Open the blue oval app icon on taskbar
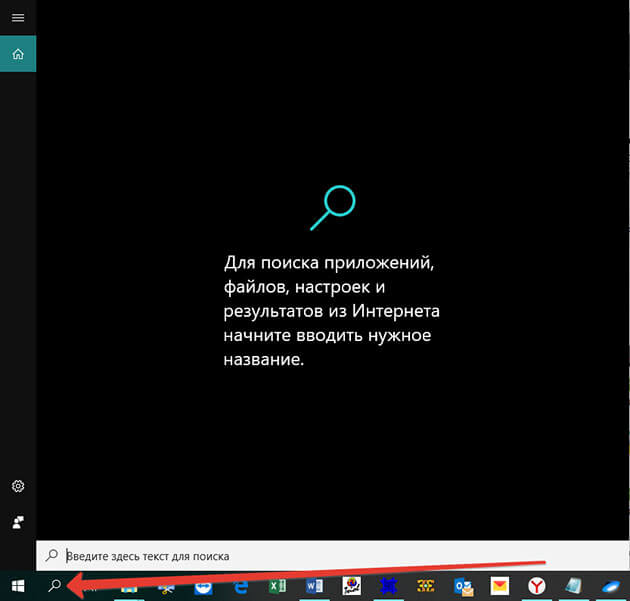Screen dimensions: 630x601 (611, 587)
